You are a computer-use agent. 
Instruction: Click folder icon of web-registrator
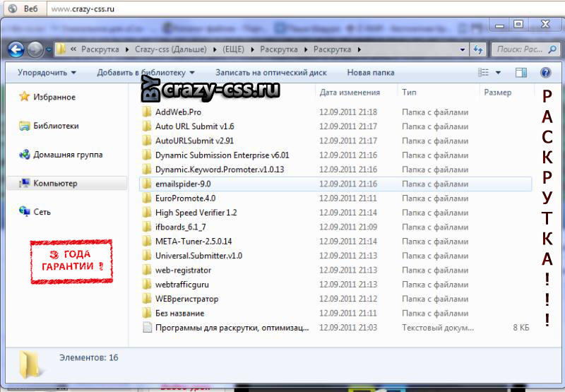coord(147,271)
